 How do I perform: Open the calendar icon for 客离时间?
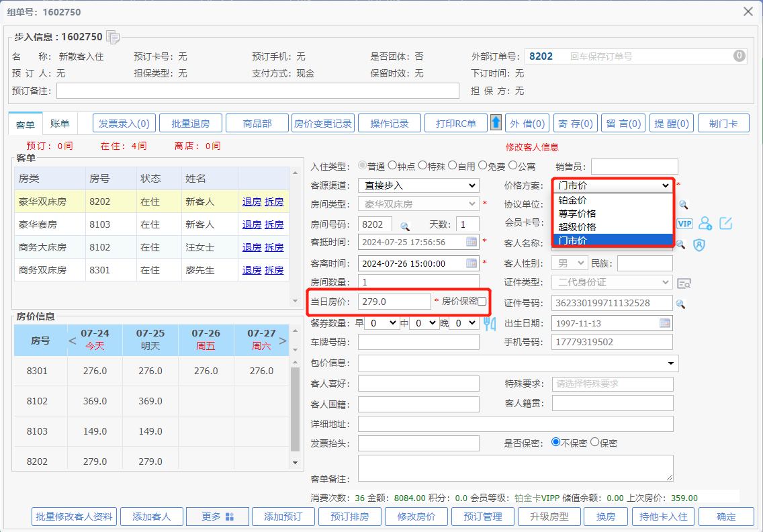471,263
